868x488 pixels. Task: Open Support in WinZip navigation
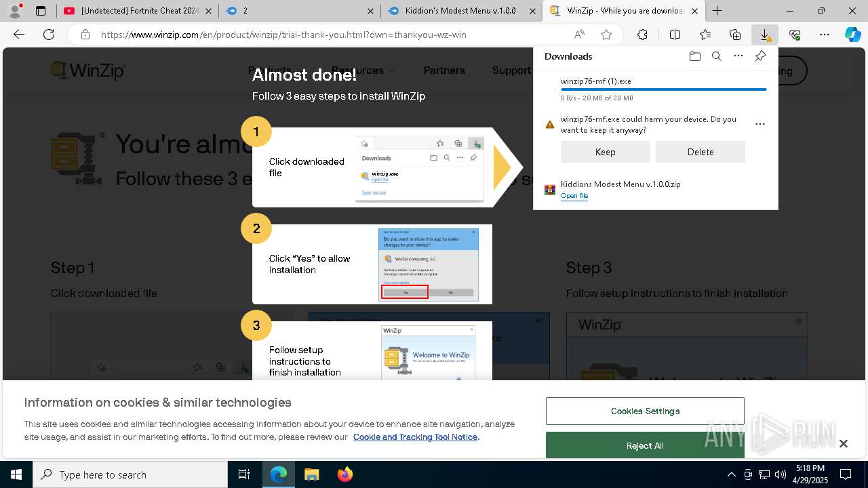[x=511, y=70]
